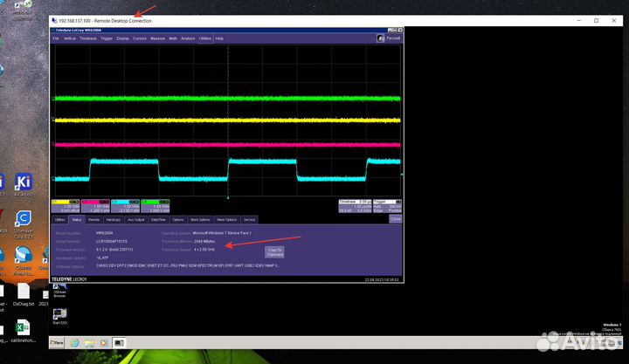Screen dimensions: 629x364
Task: Open the KiCad desktop shortcut
Action: click(24, 185)
